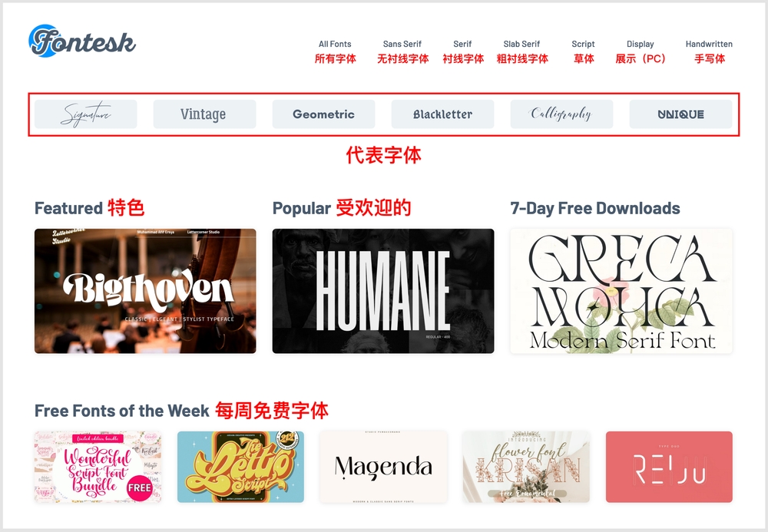Choose the Geometric style button
Viewport: 768px width, 532px height.
tap(323, 114)
